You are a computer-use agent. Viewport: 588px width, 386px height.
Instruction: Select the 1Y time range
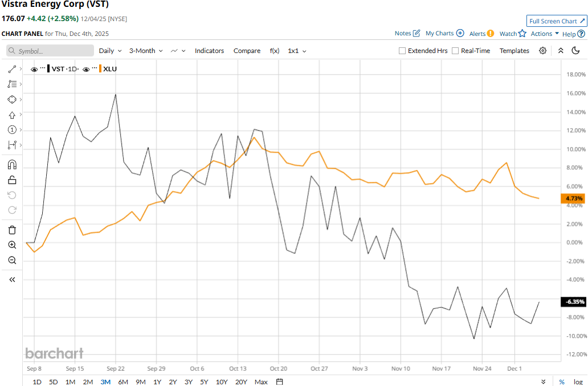point(157,382)
